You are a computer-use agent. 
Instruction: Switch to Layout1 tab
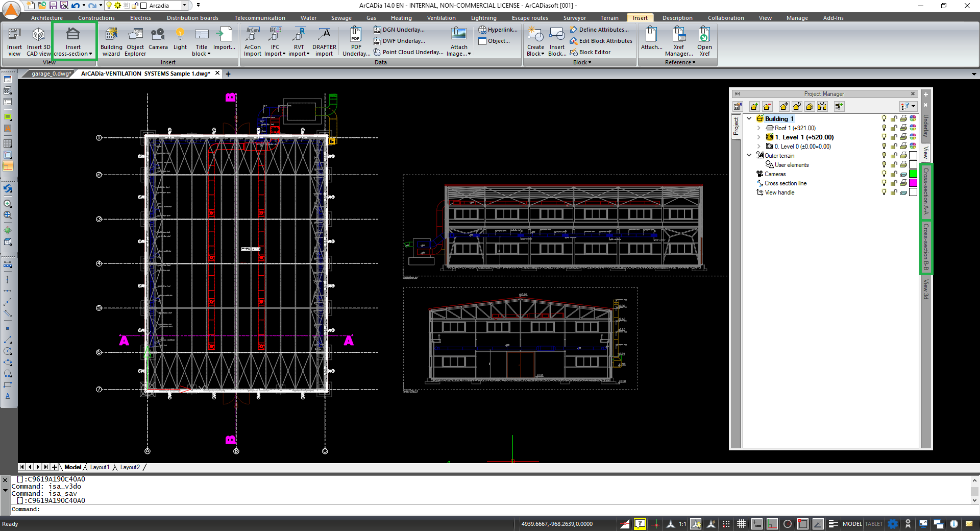click(x=100, y=467)
